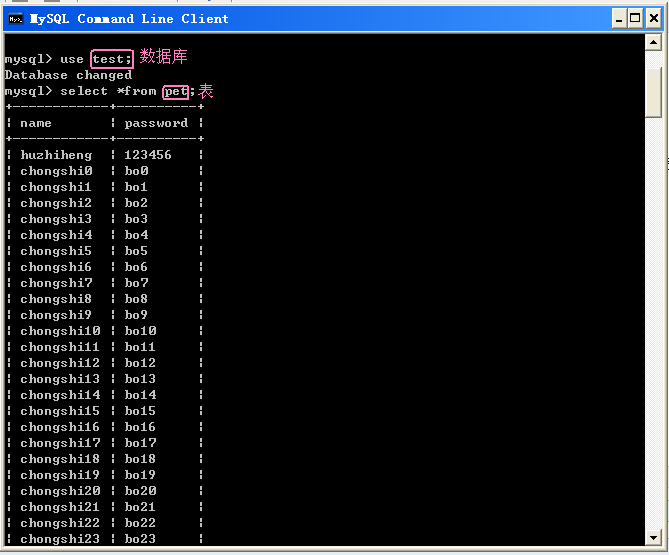Click the 'bo23' password value
The image size is (669, 555).
tap(140, 539)
